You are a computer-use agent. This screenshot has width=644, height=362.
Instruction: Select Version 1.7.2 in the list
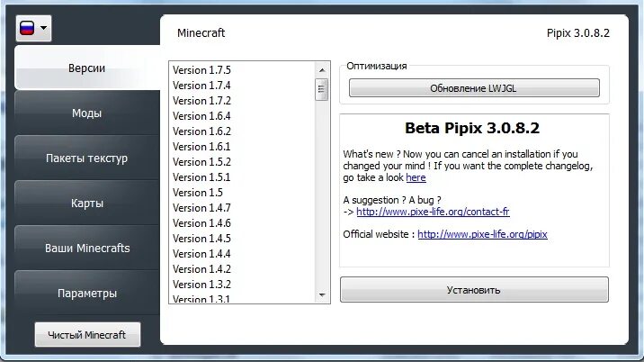[242, 100]
